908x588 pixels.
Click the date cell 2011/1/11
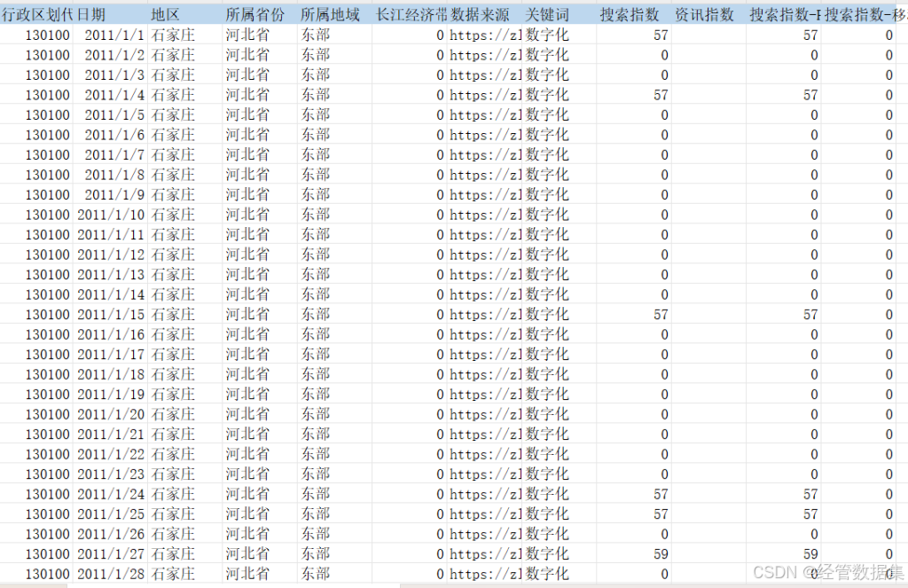(111, 235)
